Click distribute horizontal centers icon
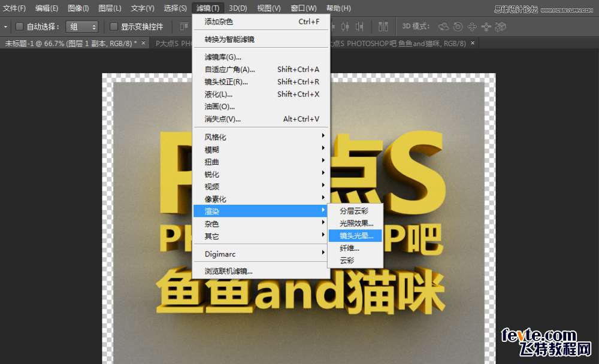This screenshot has width=599, height=364. pyautogui.click(x=345, y=27)
